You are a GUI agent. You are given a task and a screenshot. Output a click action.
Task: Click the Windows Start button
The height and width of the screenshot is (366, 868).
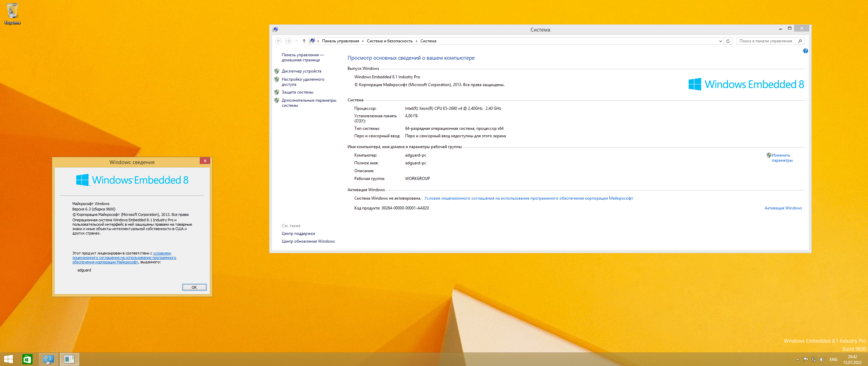(x=8, y=359)
